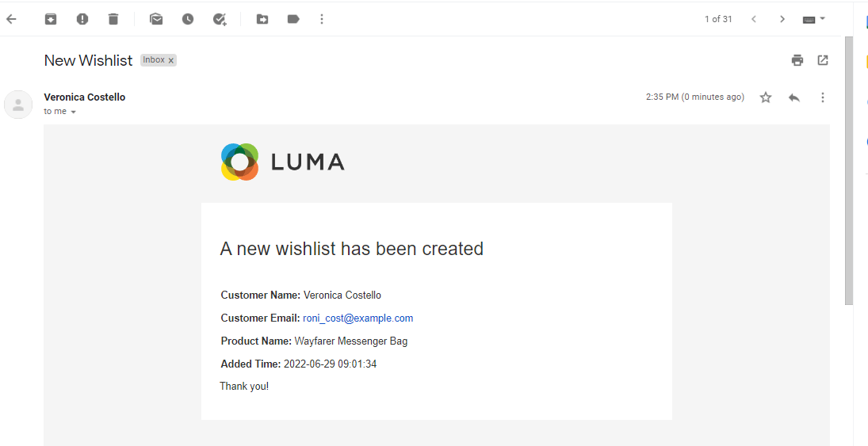Screen dimensions: 868x446
Task: Print the New Wishlist email
Action: 797,60
